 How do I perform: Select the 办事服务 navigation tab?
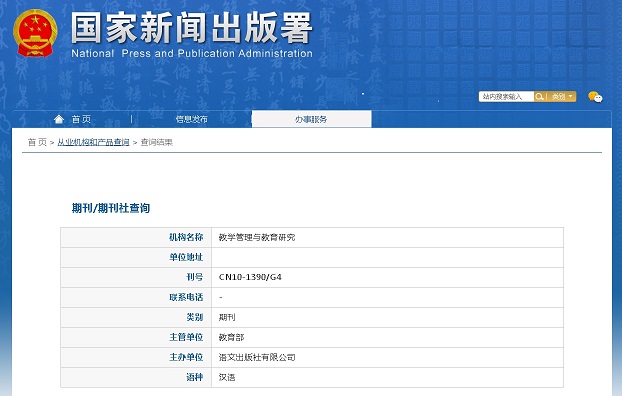[x=311, y=119]
